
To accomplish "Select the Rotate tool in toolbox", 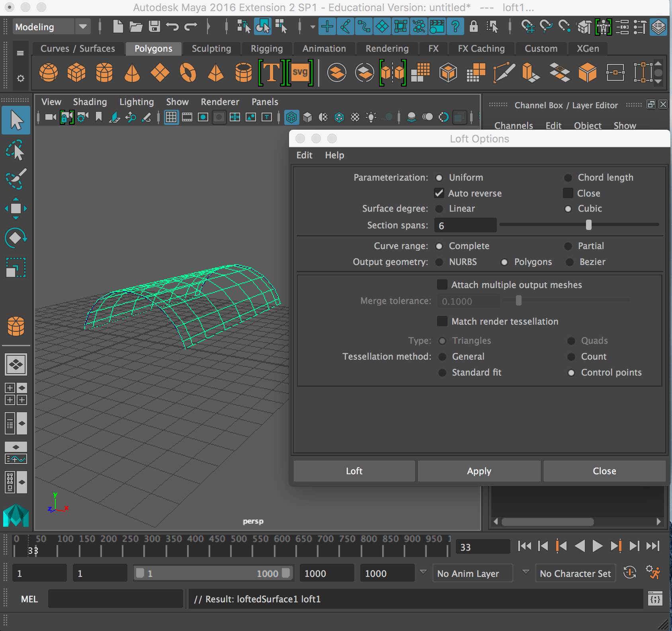I will (16, 238).
